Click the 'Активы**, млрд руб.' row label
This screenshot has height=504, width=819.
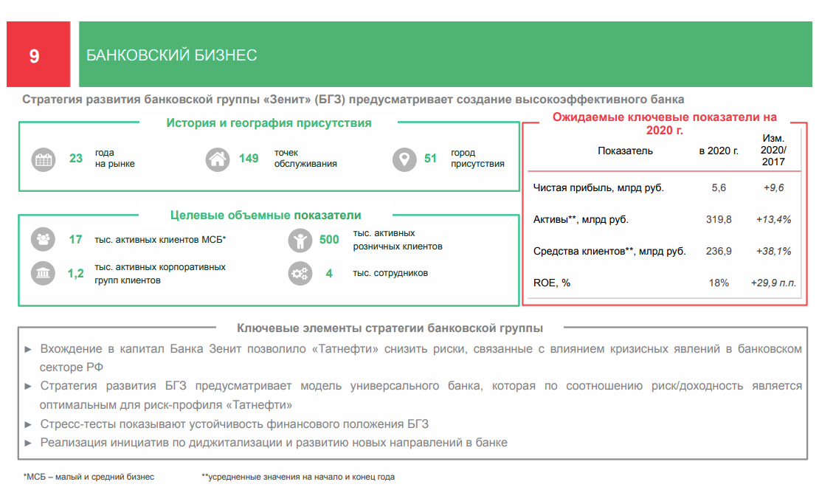coord(581,219)
